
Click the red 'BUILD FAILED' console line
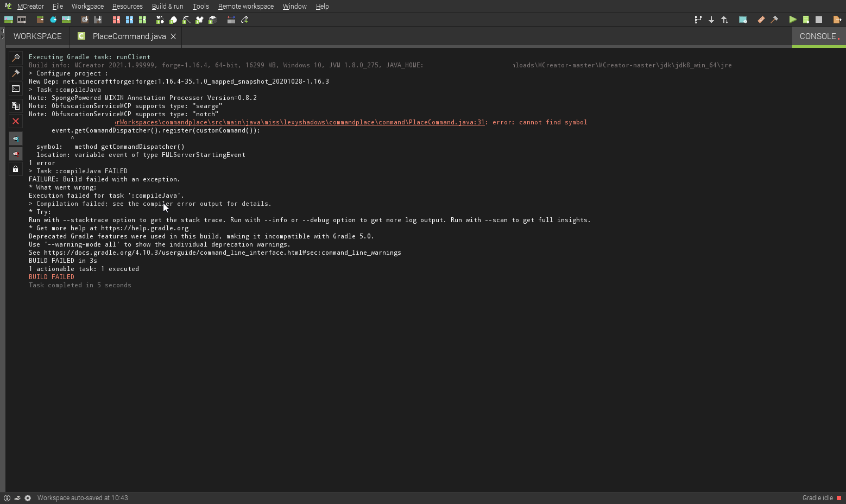coord(52,277)
